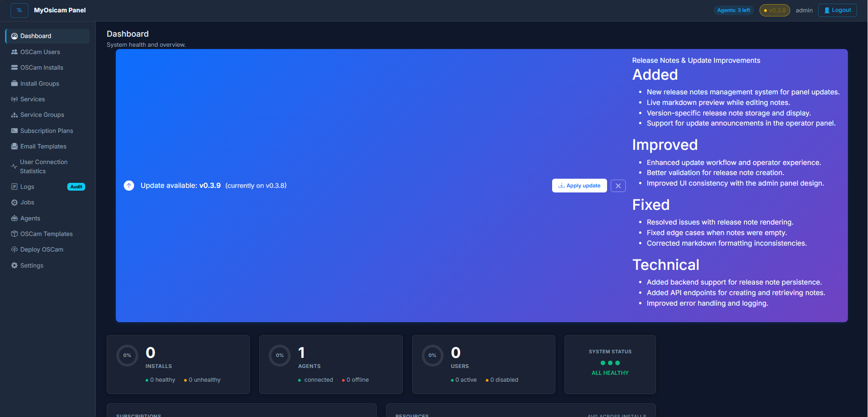Dismiss the update banner with X button

point(618,186)
